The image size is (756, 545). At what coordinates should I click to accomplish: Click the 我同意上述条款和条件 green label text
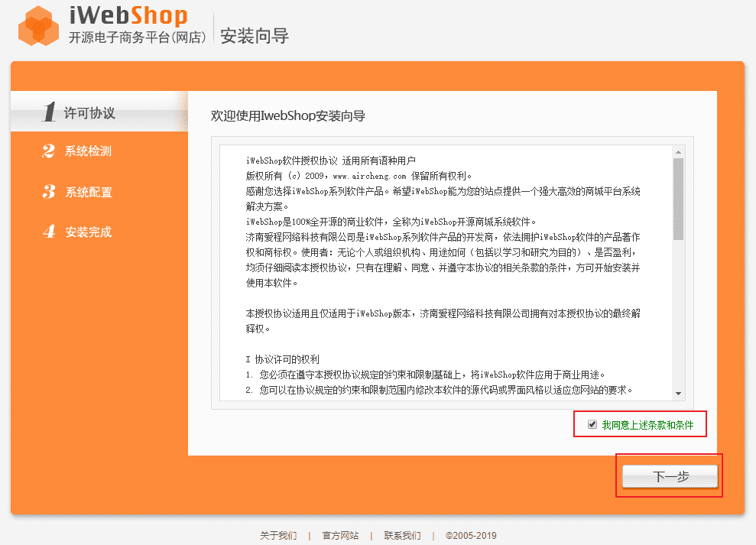click(647, 425)
